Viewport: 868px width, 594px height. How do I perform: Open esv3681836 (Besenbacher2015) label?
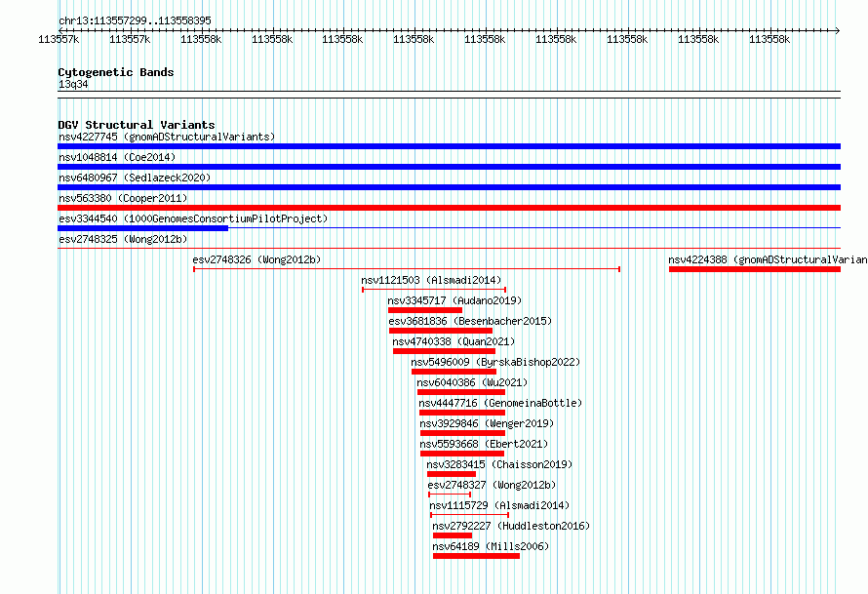click(470, 321)
